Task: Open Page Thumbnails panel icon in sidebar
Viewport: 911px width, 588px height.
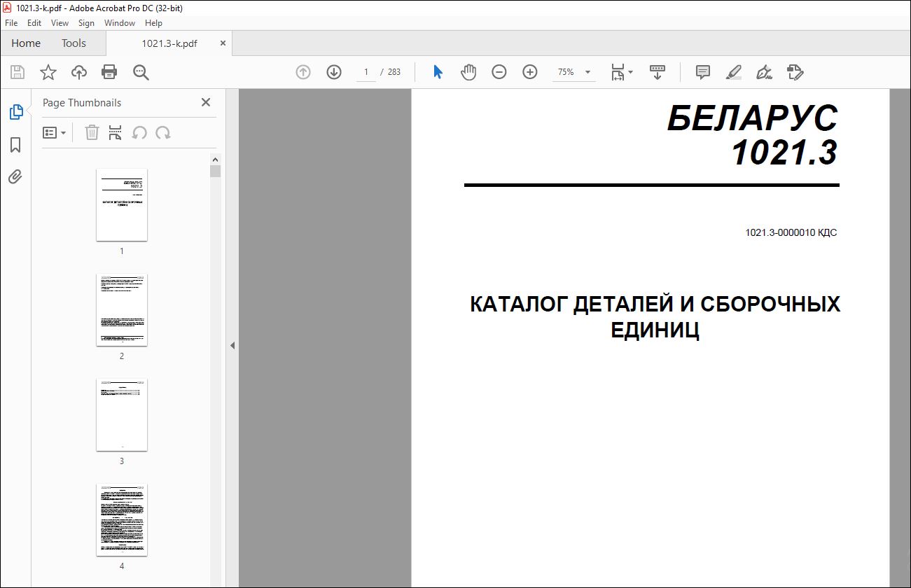Action: point(15,111)
